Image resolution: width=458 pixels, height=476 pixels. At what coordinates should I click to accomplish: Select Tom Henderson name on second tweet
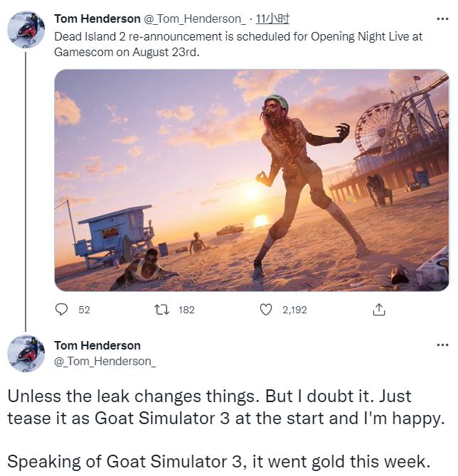[x=97, y=345]
